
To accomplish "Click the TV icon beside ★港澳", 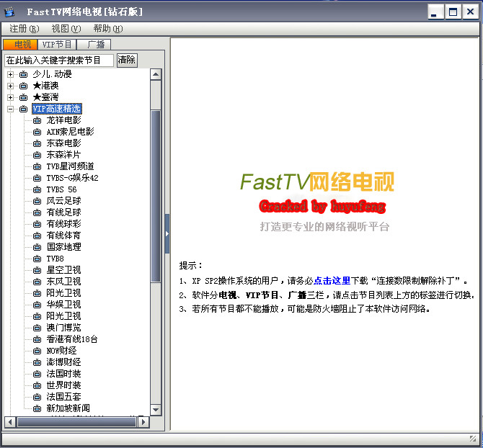I will click(x=23, y=86).
